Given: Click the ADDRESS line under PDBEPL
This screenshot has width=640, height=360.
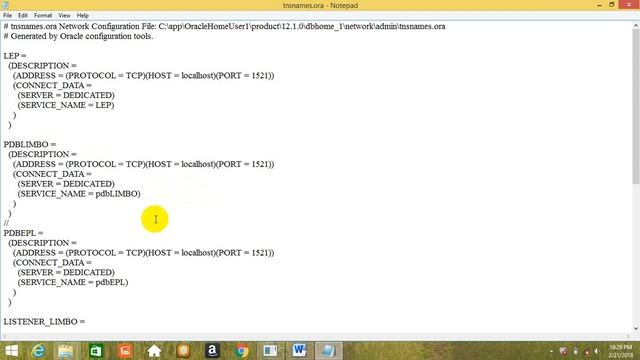Looking at the screenshot, I should pos(143,253).
